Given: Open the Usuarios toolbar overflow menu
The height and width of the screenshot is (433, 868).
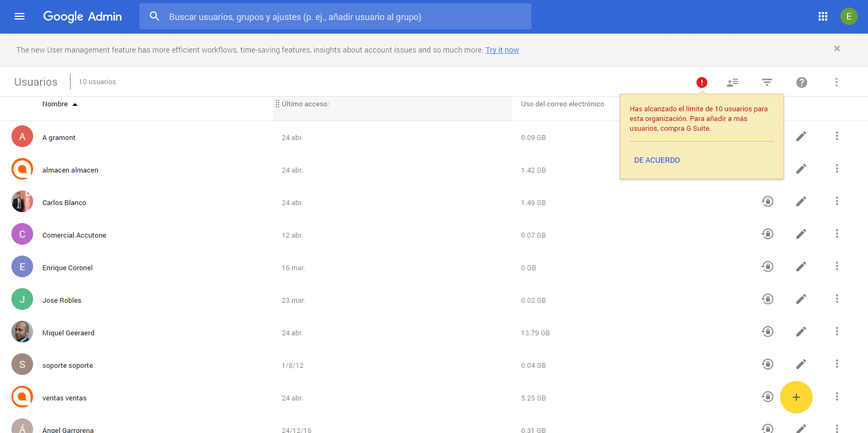Looking at the screenshot, I should [x=836, y=82].
